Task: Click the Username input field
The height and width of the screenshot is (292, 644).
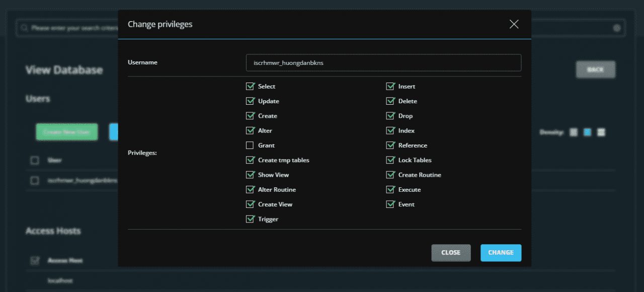Action: click(x=383, y=63)
